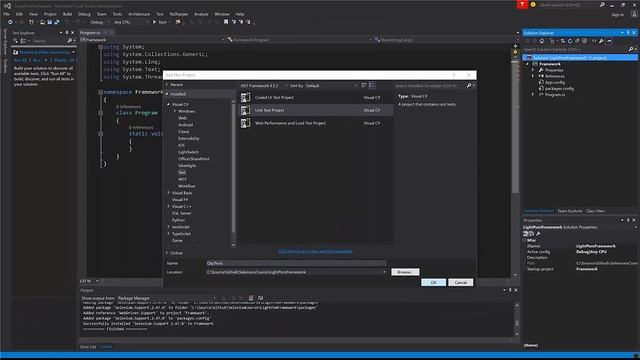Screen dimensions: 640x360
Task: Click the Home icon in Solution Explorer toolbar
Action: 542,41
